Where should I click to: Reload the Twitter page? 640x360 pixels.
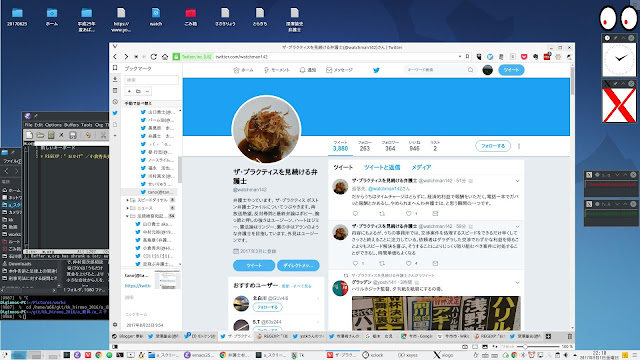click(153, 57)
